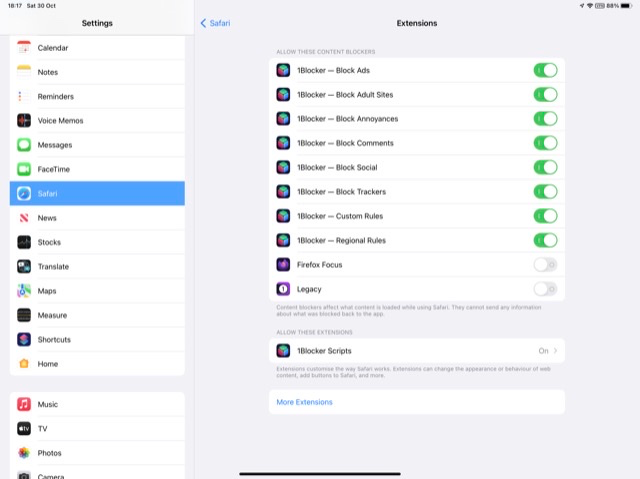The height and width of the screenshot is (479, 640).
Task: Turn off Regional Rules toggle
Action: (545, 240)
